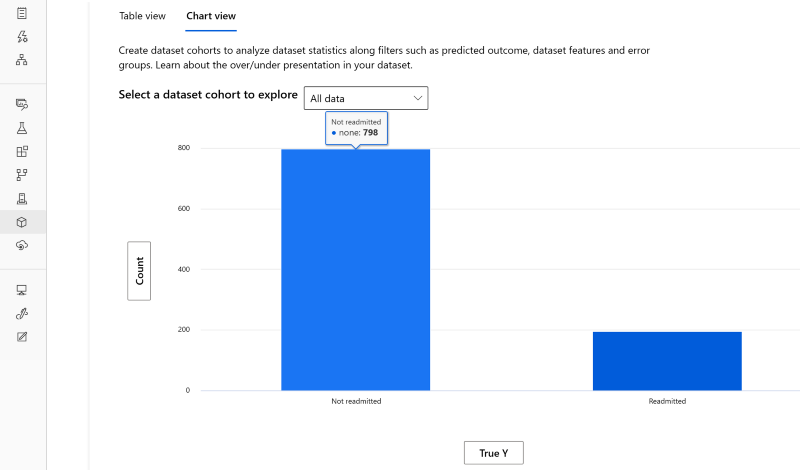Open the Models cube icon
This screenshot has width=800, height=470.
coord(21,222)
